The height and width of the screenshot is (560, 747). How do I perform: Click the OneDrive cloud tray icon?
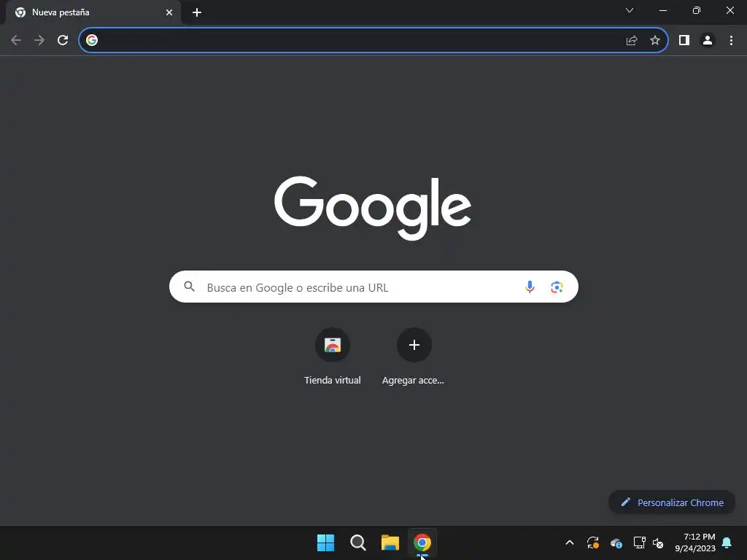616,542
